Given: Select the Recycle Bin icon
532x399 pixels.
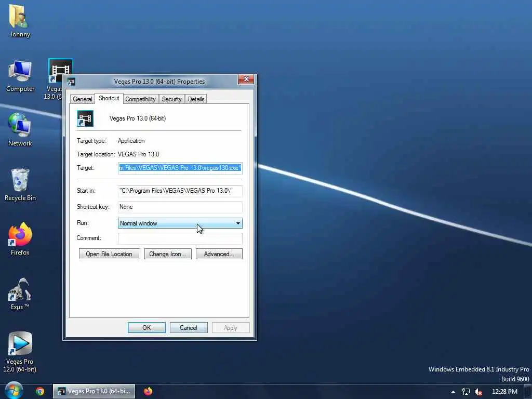Looking at the screenshot, I should (x=20, y=184).
